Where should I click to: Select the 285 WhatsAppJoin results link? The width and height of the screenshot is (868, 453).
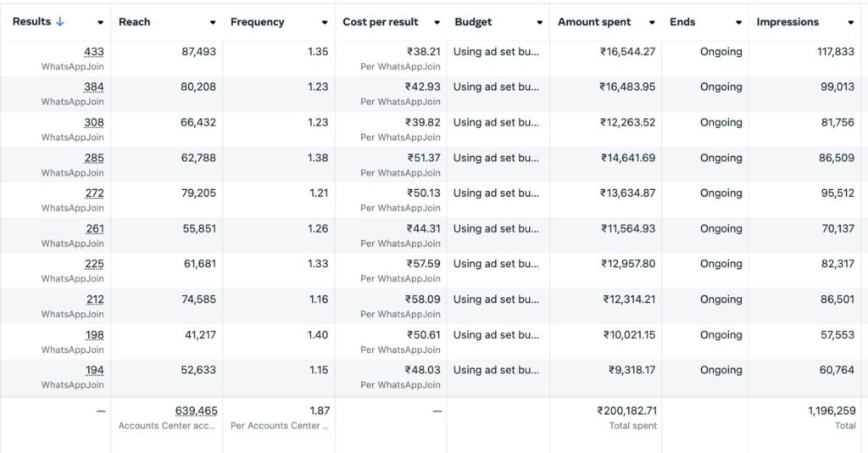click(x=94, y=158)
